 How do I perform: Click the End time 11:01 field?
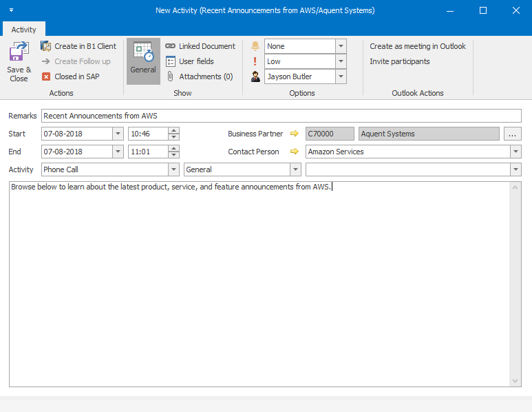[x=148, y=152]
